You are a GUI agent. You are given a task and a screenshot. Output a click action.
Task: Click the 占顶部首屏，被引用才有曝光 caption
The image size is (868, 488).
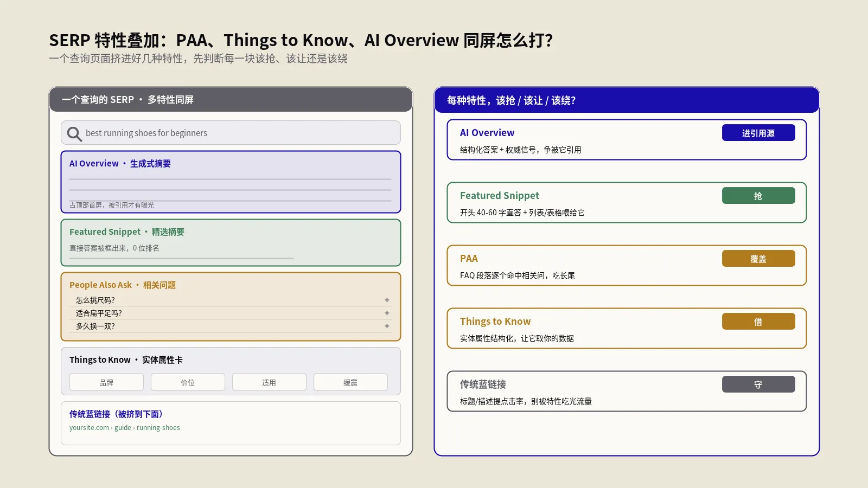pyautogui.click(x=112, y=205)
